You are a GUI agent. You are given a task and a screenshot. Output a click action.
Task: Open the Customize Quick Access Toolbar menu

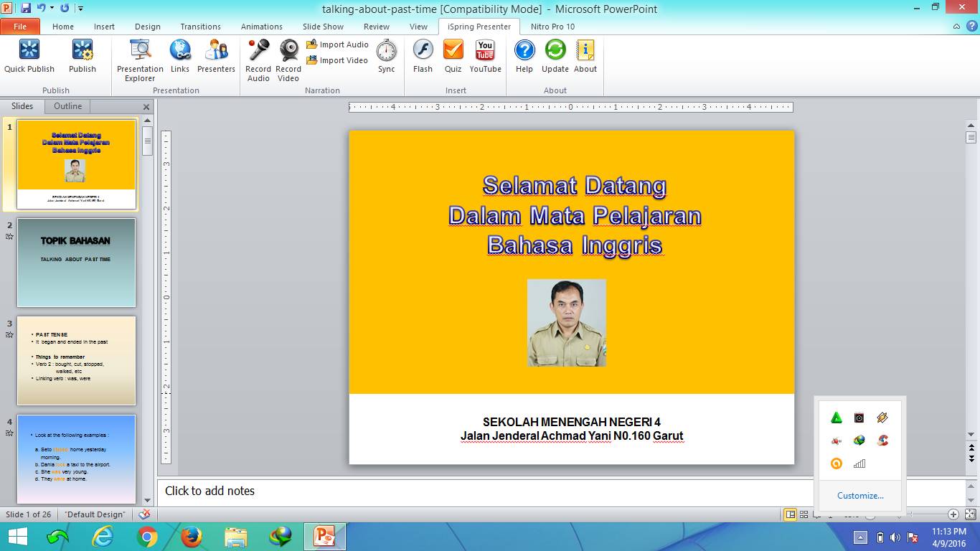point(80,7)
